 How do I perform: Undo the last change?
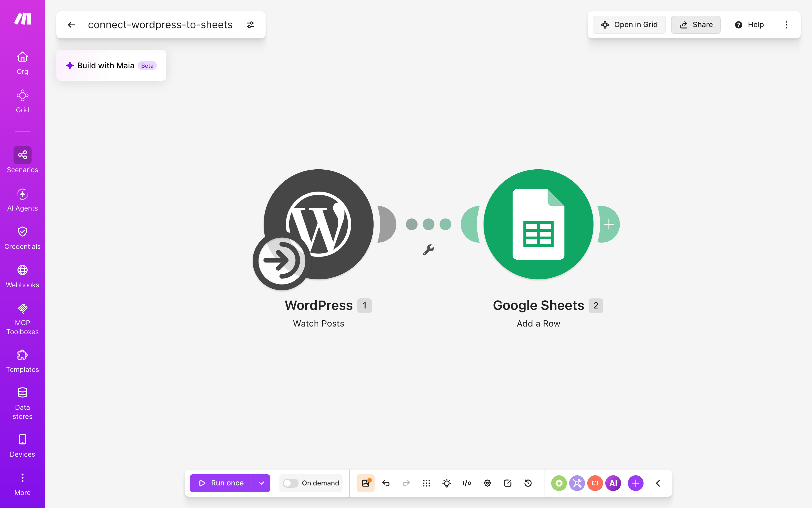tap(386, 483)
